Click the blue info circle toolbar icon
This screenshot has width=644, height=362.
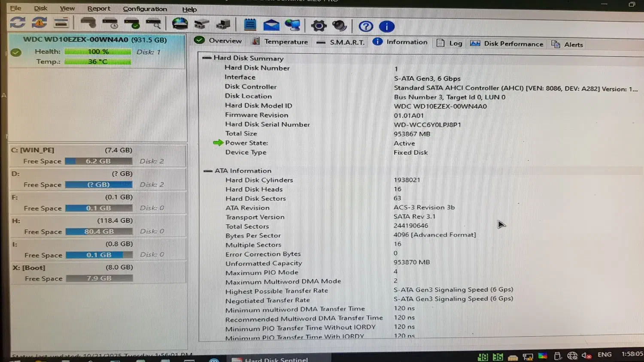(387, 27)
